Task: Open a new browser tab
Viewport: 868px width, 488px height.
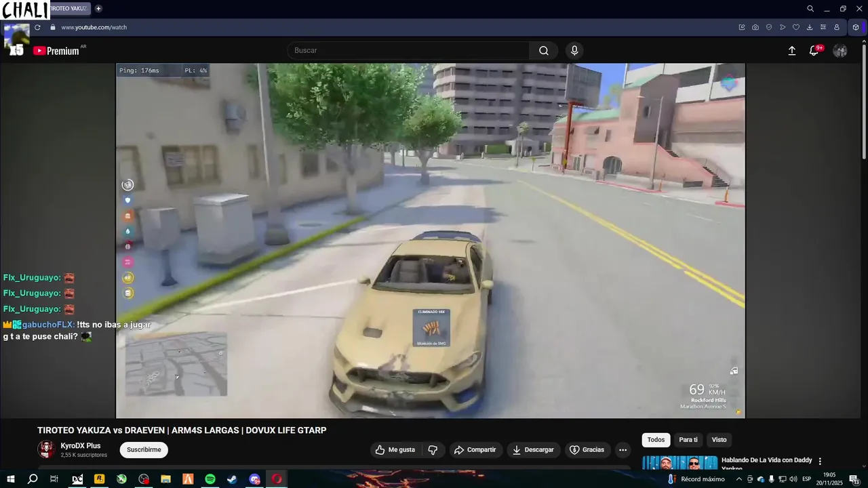Action: (98, 9)
